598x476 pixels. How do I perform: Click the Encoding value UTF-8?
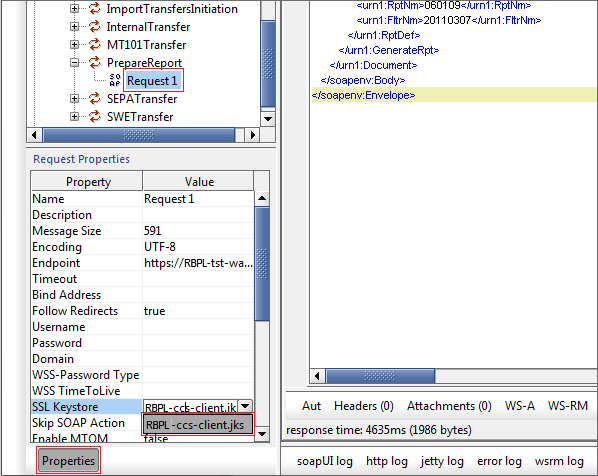198,247
